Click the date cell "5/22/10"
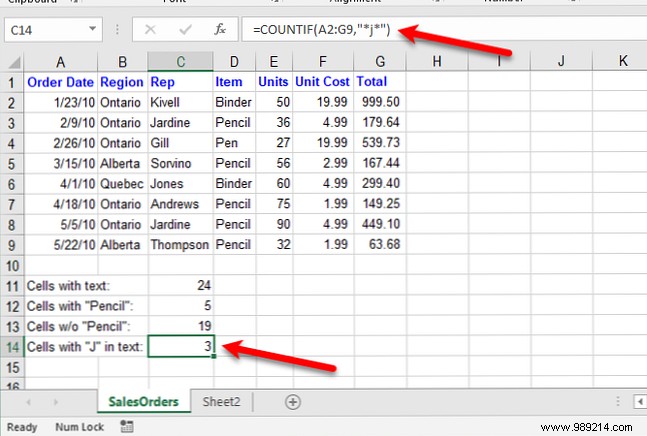The height and width of the screenshot is (436, 647). click(x=61, y=245)
